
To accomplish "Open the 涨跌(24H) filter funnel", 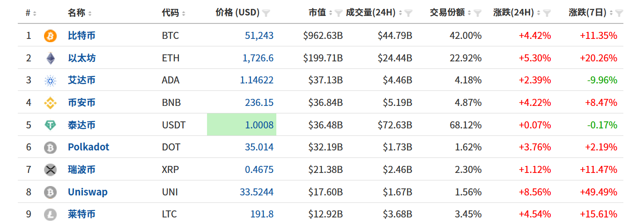I will pyautogui.click(x=547, y=13).
